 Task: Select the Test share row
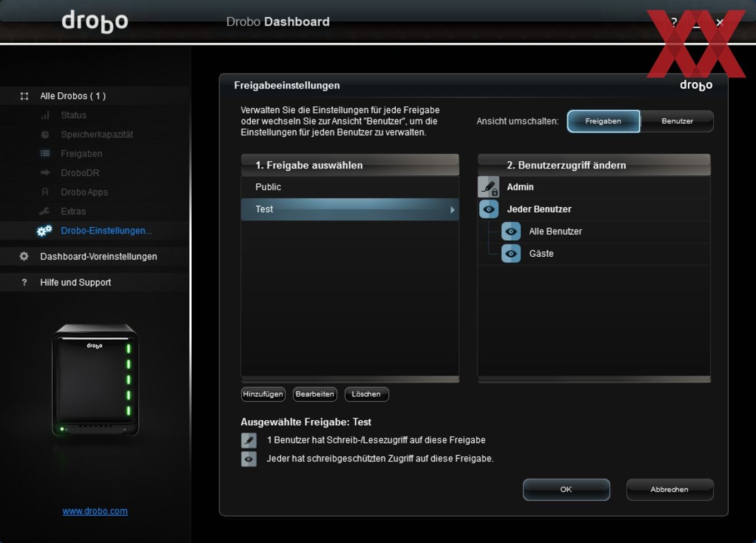pyautogui.click(x=350, y=210)
